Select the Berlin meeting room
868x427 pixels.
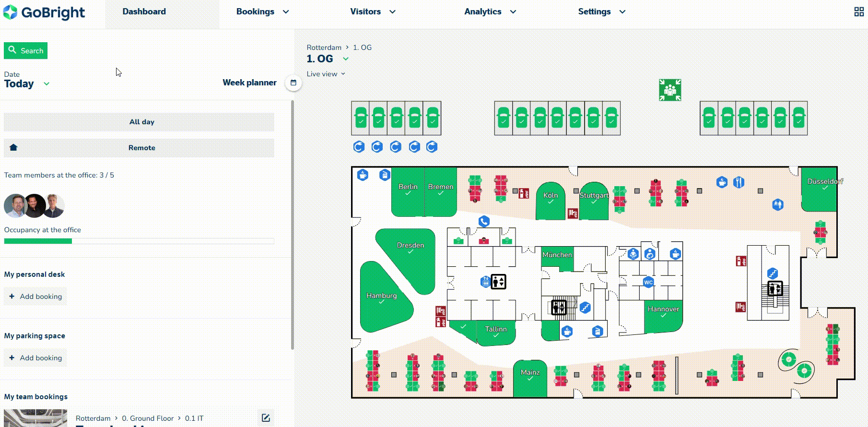pyautogui.click(x=408, y=190)
